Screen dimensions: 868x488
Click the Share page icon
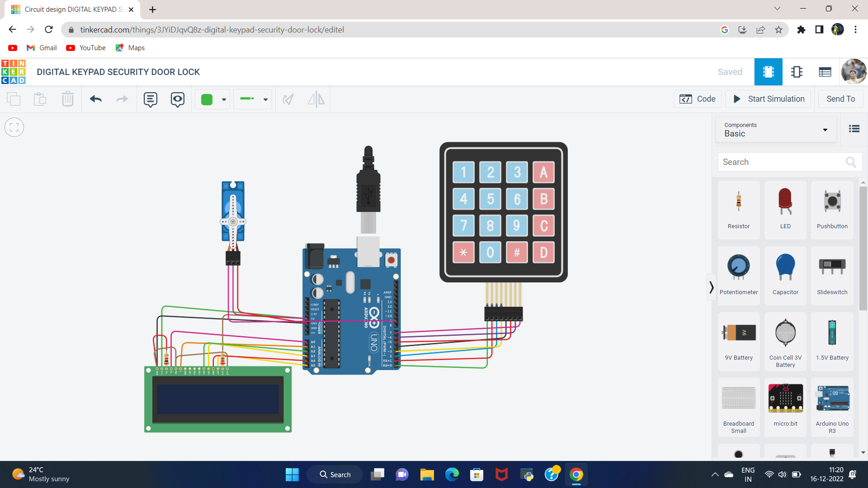[760, 30]
